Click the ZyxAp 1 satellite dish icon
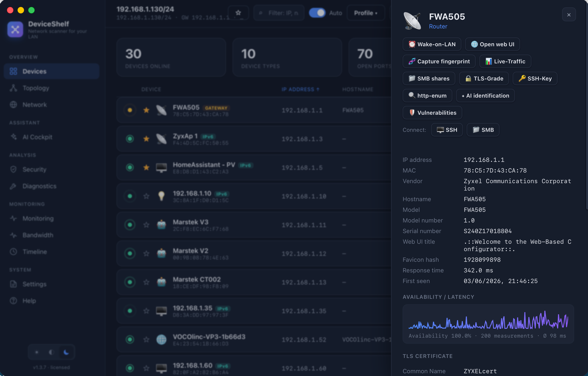Screen dimensions: 588x376 [161, 139]
